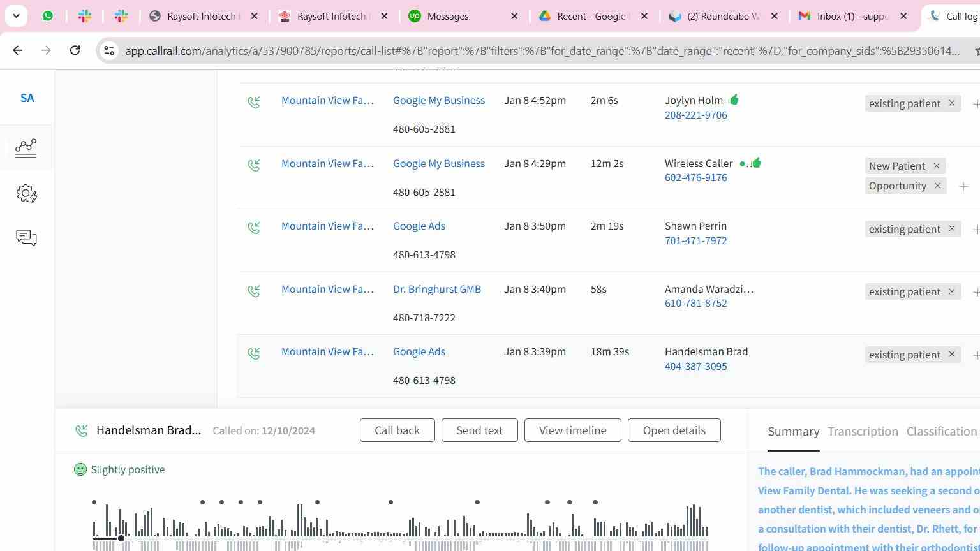
Task: Click thumbs-up icon next to Joylyn Holm
Action: coord(733,99)
